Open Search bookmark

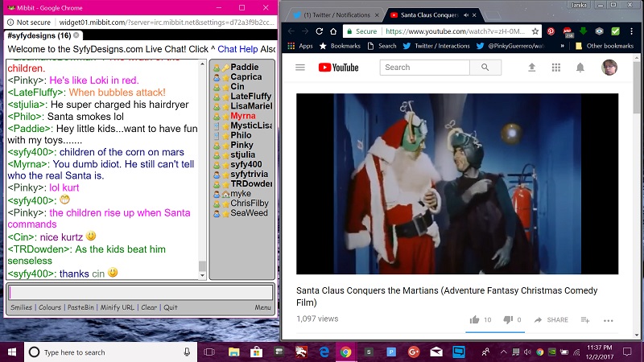click(382, 46)
